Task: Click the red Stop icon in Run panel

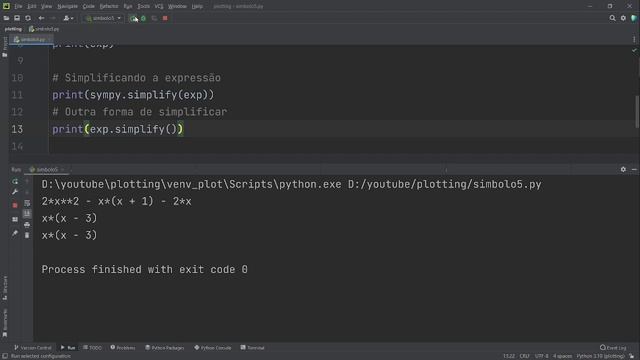Action: pyautogui.click(x=15, y=205)
